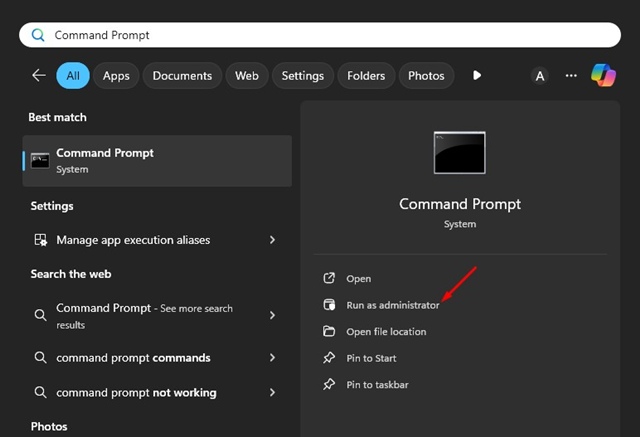Click the Pin to Start pin icon
The width and height of the screenshot is (640, 437).
tap(329, 358)
